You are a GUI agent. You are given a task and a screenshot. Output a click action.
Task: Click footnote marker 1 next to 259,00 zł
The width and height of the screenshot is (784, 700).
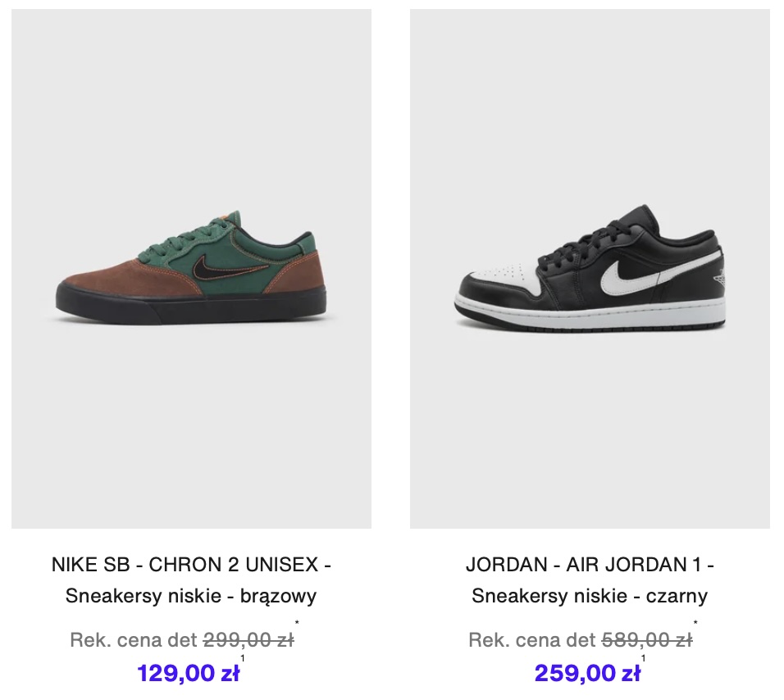coord(643,658)
